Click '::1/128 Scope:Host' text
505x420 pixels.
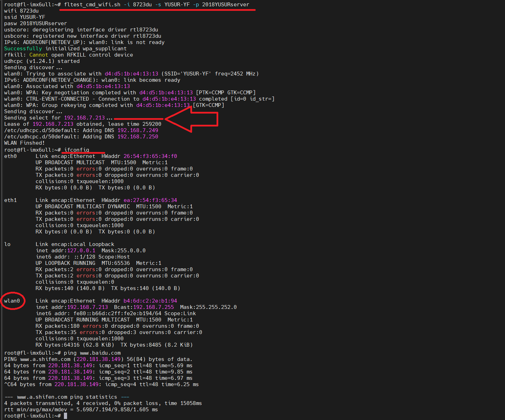coord(102,257)
